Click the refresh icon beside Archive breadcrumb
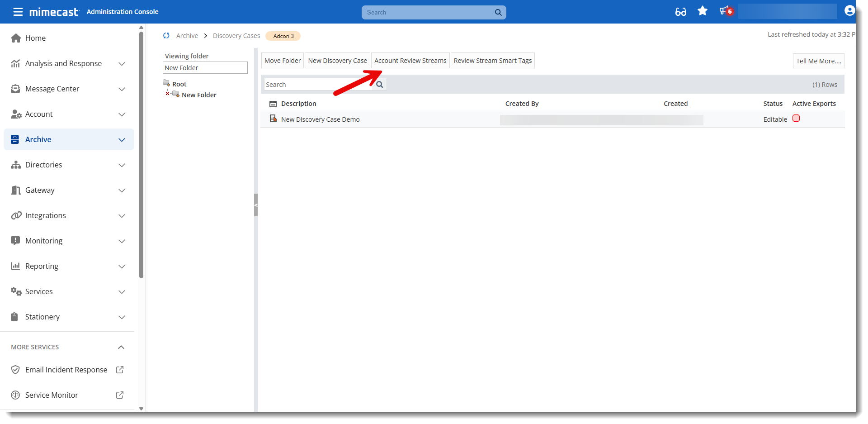Screen dimensions: 868x424 (x=166, y=36)
